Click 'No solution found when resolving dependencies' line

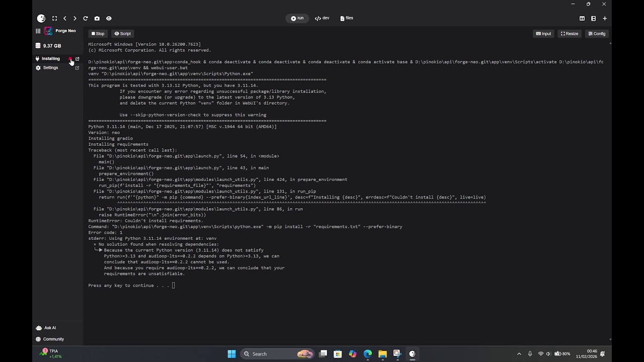pyautogui.click(x=156, y=244)
